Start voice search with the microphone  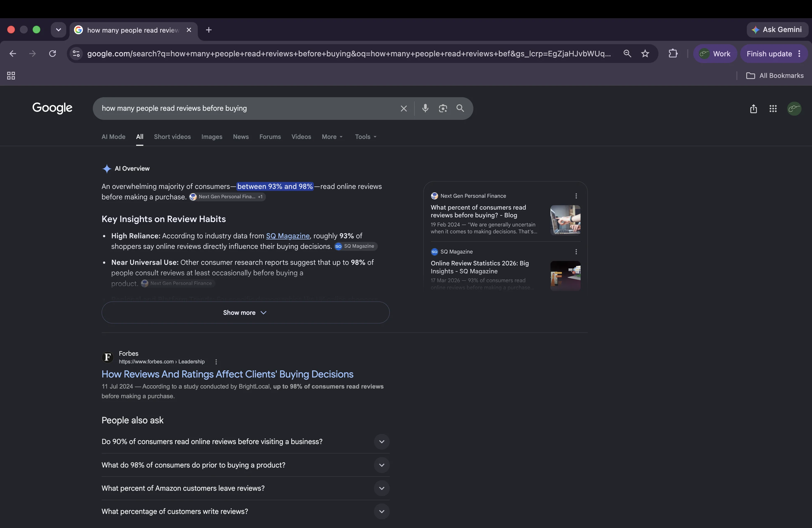[x=425, y=108]
